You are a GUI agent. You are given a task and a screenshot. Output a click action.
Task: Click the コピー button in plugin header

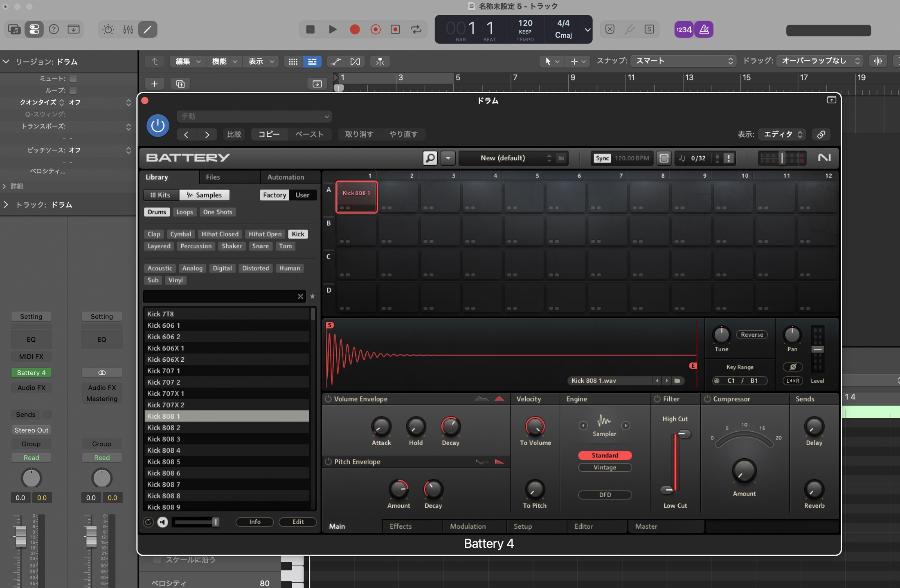click(x=269, y=134)
